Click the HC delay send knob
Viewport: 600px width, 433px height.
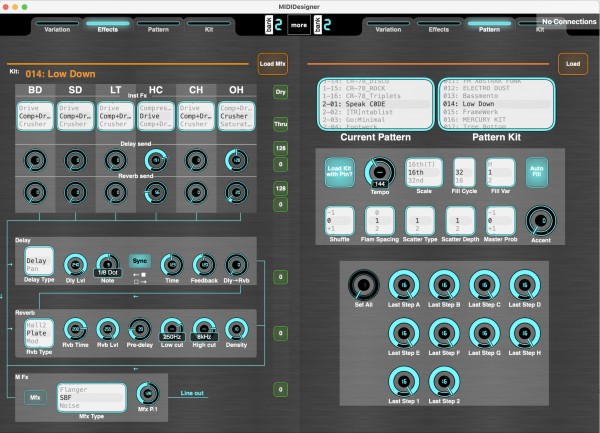pyautogui.click(x=156, y=160)
